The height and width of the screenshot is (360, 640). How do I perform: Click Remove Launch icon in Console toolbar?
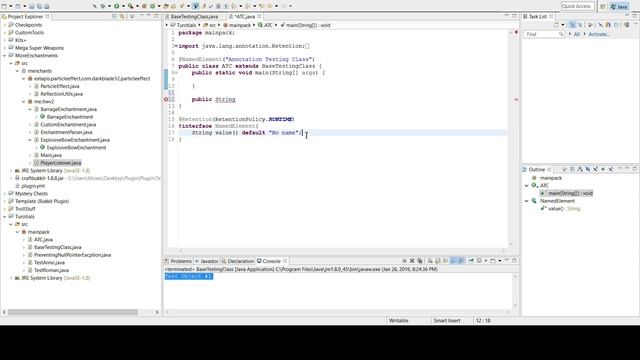pos(412,260)
